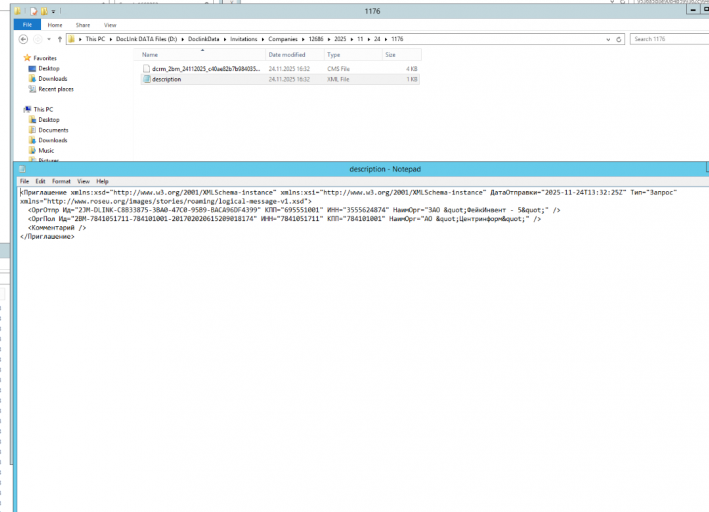Go to DocLink DATA Files (D:) in the address bar

[147, 39]
